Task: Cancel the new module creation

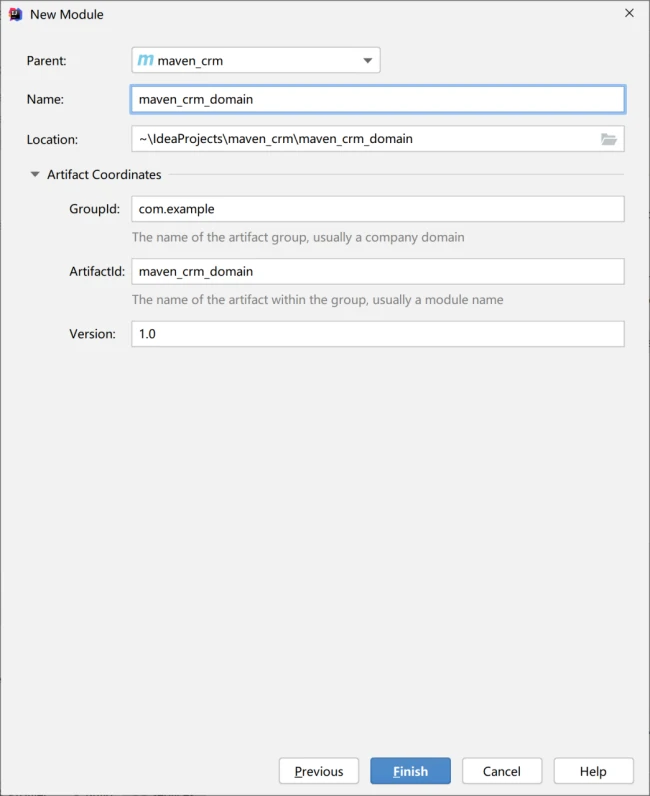Action: (x=501, y=771)
